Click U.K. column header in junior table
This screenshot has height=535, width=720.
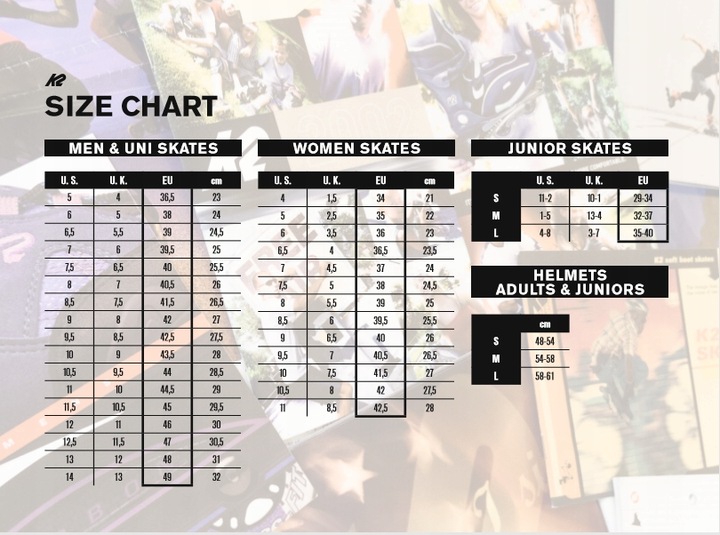(593, 180)
